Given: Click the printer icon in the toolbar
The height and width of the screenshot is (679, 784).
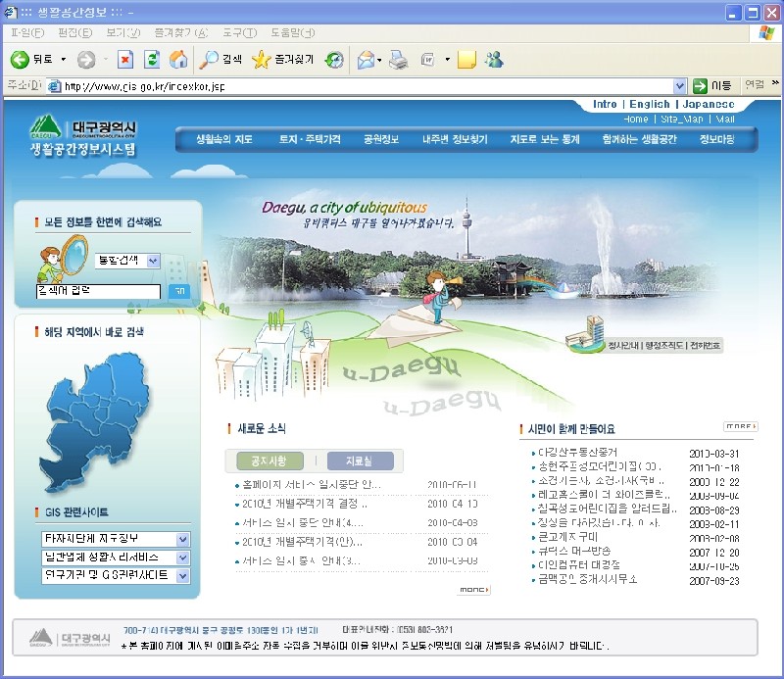Looking at the screenshot, I should tap(398, 60).
